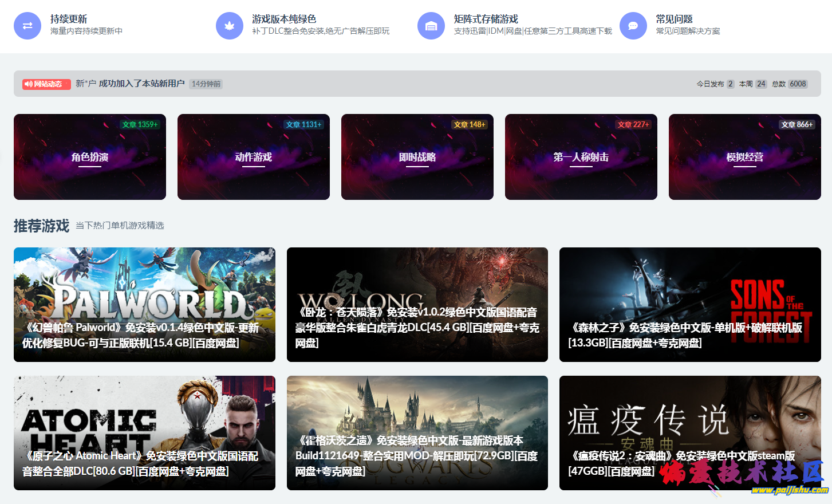Open the Palworld 幻兽帕鲁 game post
The height and width of the screenshot is (504, 832).
(x=144, y=304)
